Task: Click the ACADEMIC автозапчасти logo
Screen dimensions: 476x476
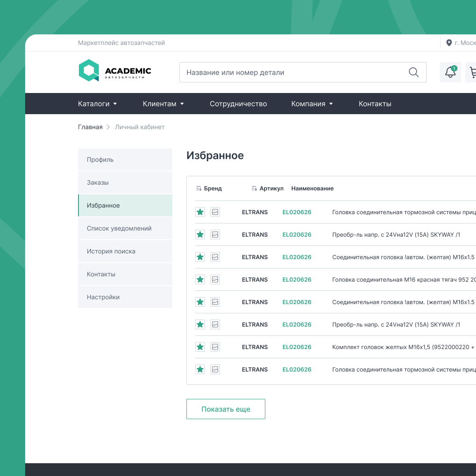Action: (x=115, y=71)
